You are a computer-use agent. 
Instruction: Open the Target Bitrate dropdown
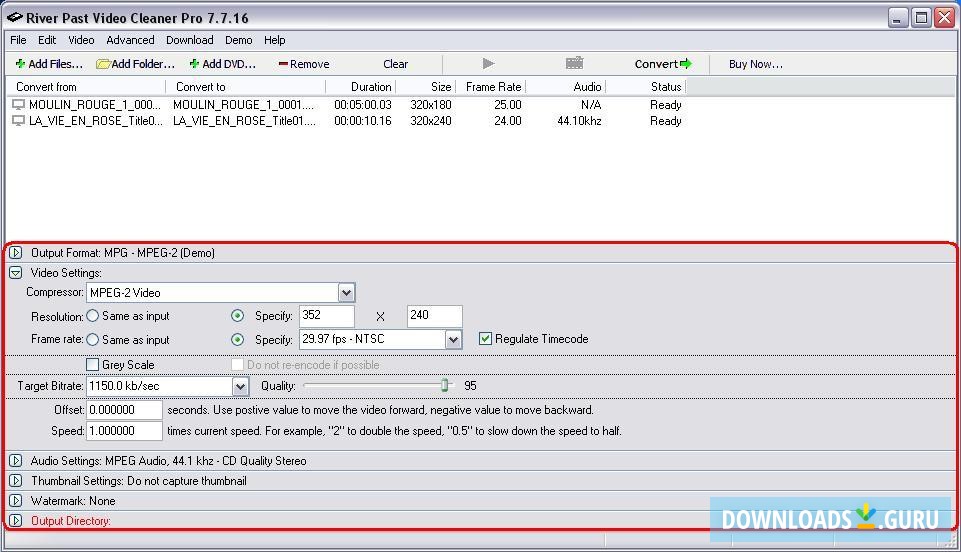(240, 386)
